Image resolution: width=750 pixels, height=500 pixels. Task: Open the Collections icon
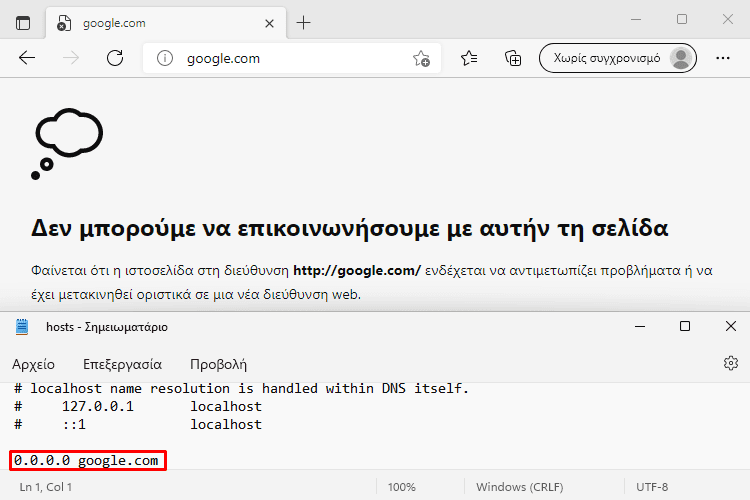tap(513, 58)
